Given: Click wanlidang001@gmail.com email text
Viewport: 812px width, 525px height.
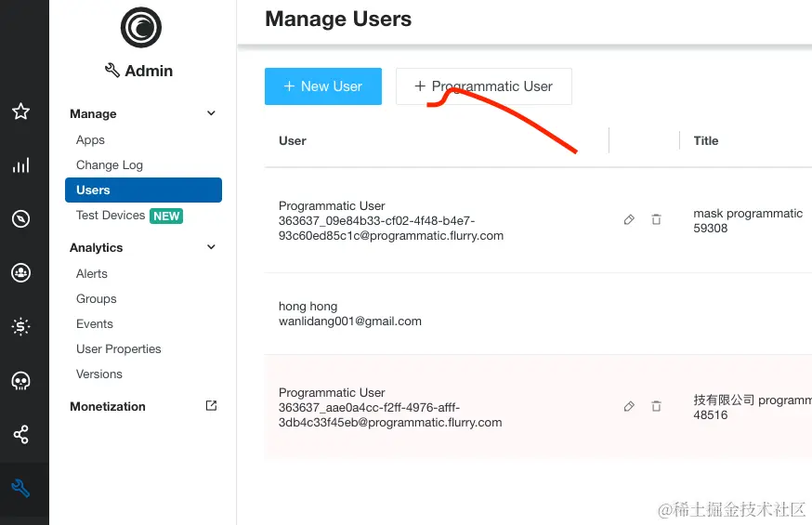Looking at the screenshot, I should tap(350, 322).
